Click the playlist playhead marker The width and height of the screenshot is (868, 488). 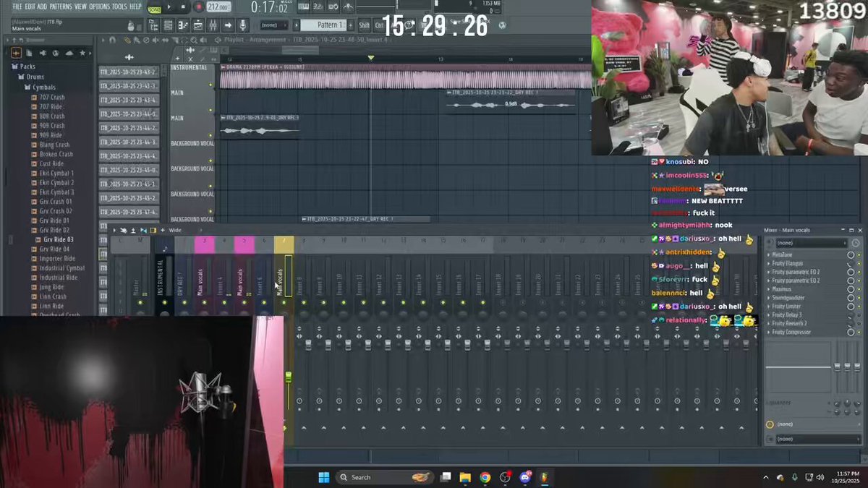371,58
